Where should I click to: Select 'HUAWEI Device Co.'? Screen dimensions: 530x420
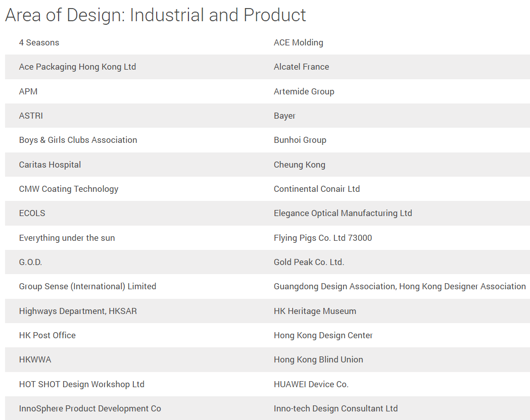tap(311, 385)
